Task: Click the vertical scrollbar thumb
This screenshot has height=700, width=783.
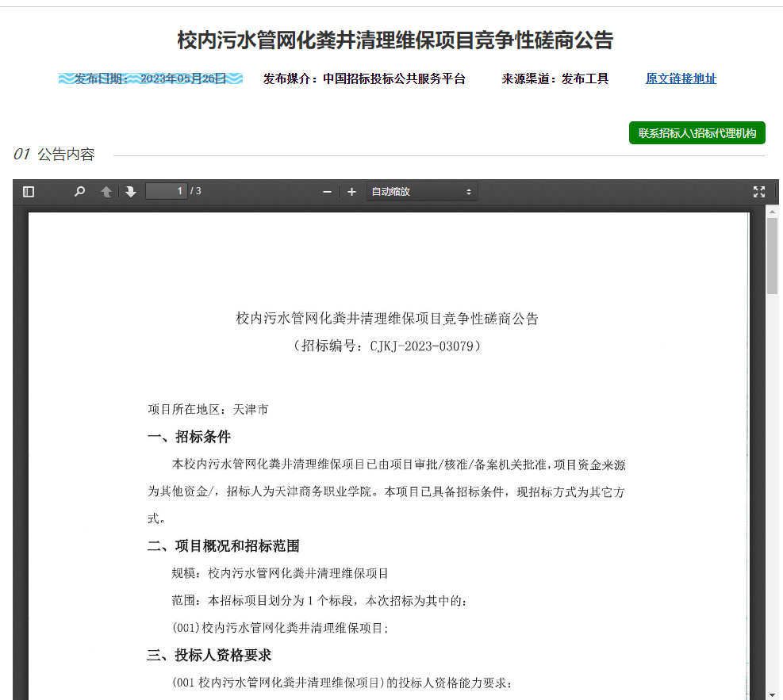Action: (x=772, y=255)
